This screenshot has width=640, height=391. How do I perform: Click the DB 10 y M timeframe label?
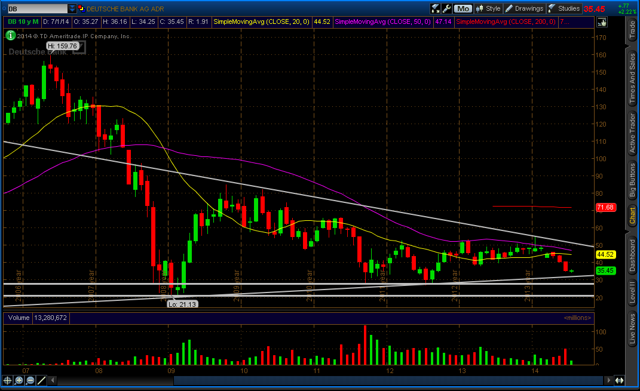tap(23, 22)
